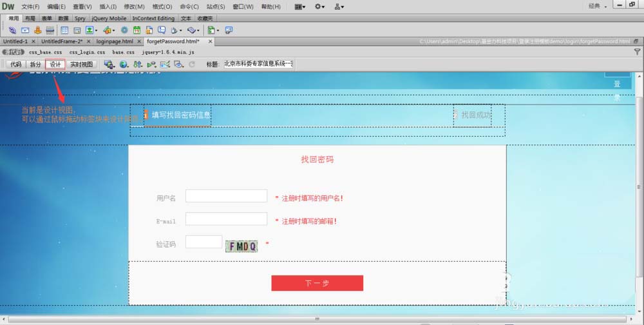Click the Named Anchor icon
Viewport: 644px width, 325px height.
pyautogui.click(x=38, y=30)
